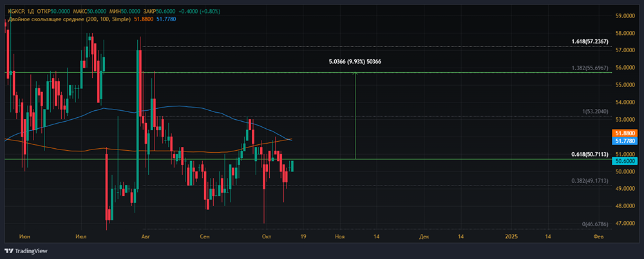Click the 57.0000 price axis label

coord(624,50)
